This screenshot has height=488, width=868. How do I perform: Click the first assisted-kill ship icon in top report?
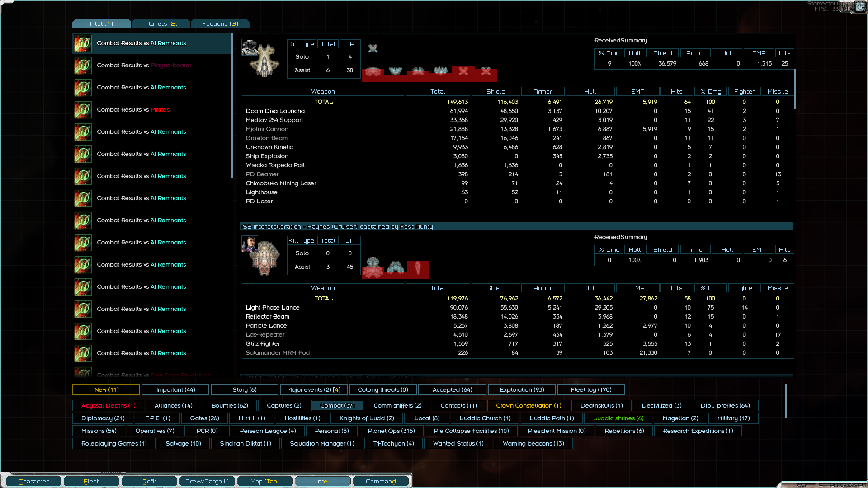click(373, 71)
